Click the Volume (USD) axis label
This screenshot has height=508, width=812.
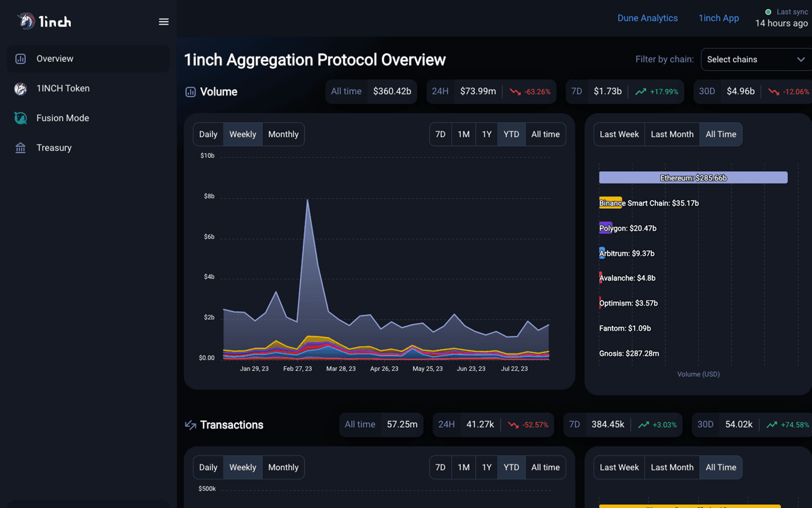pyautogui.click(x=698, y=374)
